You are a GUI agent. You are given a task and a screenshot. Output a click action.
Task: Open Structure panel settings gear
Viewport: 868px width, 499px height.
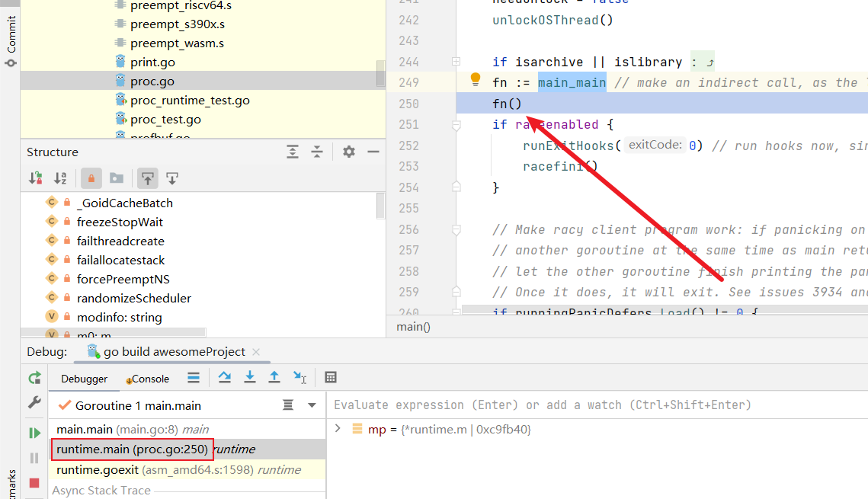tap(349, 152)
